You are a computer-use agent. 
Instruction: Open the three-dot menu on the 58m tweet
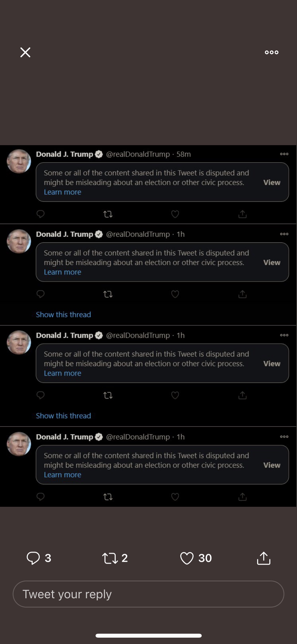tap(284, 154)
